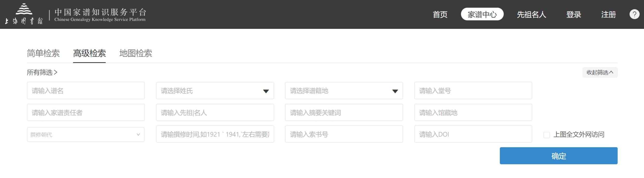Open the 请选择谱籍地 dropdown
The width and height of the screenshot is (644, 178).
(x=344, y=91)
